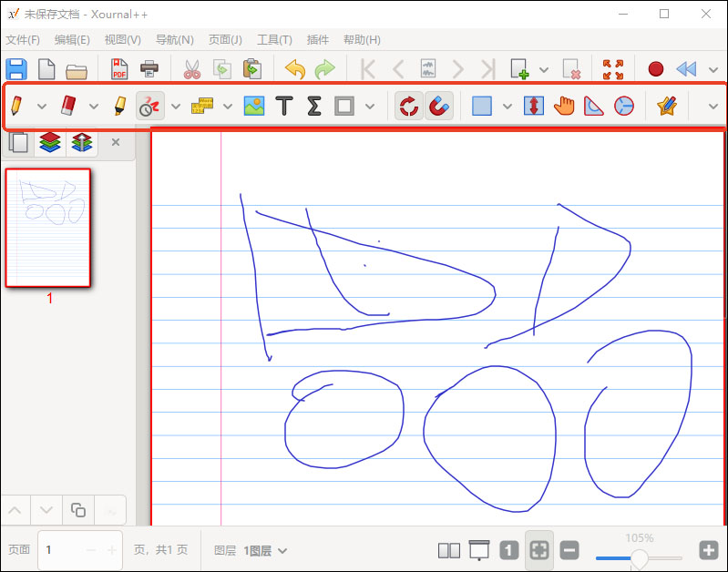Toggle the setsquare ruler tool
Screen dimensions: 728x572
pyautogui.click(x=594, y=106)
